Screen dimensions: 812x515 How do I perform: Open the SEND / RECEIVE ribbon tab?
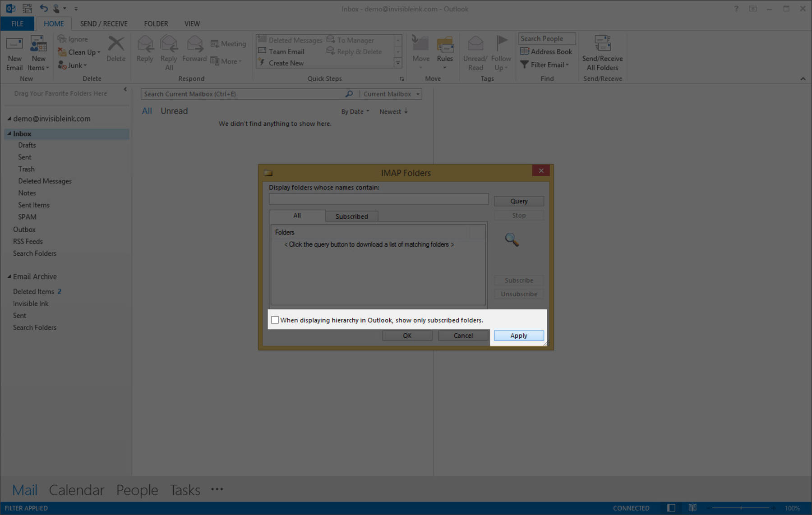click(x=104, y=23)
